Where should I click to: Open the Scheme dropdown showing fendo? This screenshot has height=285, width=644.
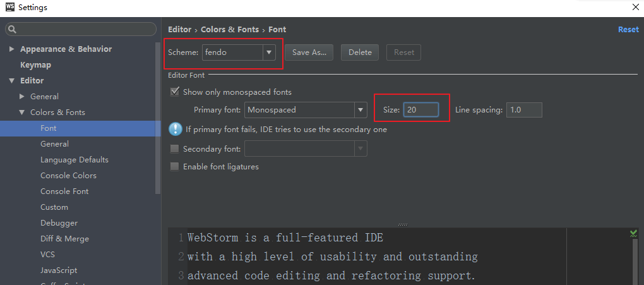pyautogui.click(x=269, y=52)
